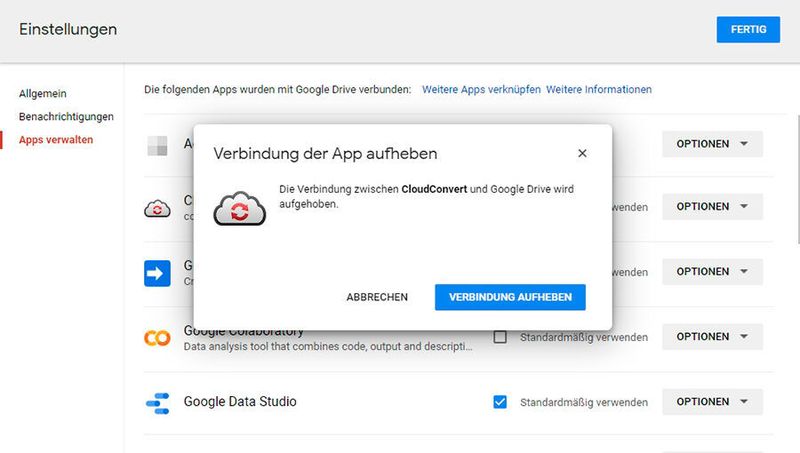
Task: Enable default use for Google Colaboratory checkbox
Action: [500, 337]
